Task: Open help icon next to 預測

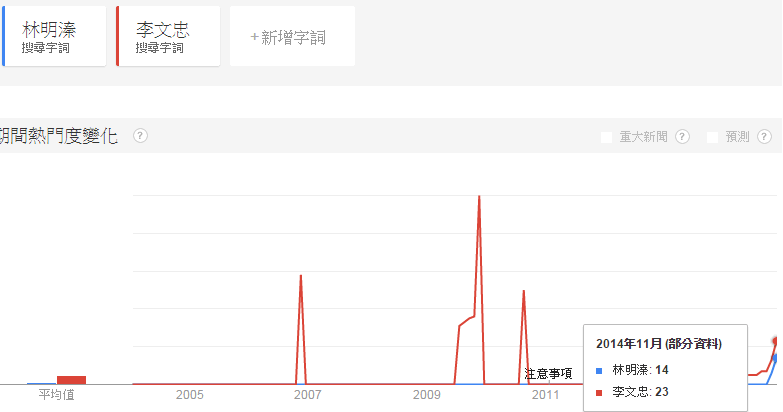Action: click(x=764, y=136)
